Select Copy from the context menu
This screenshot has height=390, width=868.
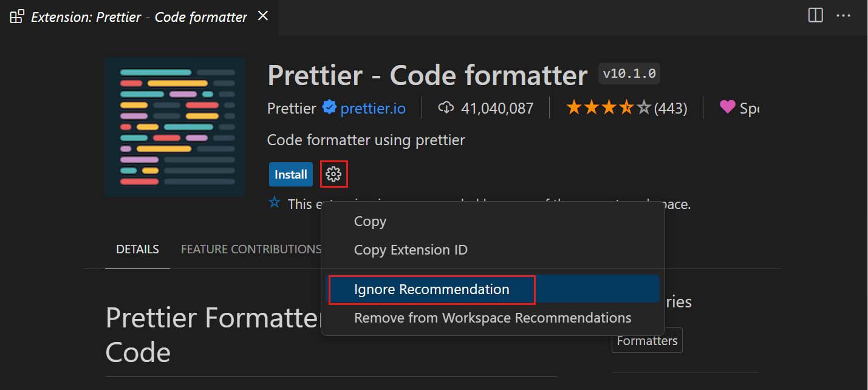coord(370,221)
